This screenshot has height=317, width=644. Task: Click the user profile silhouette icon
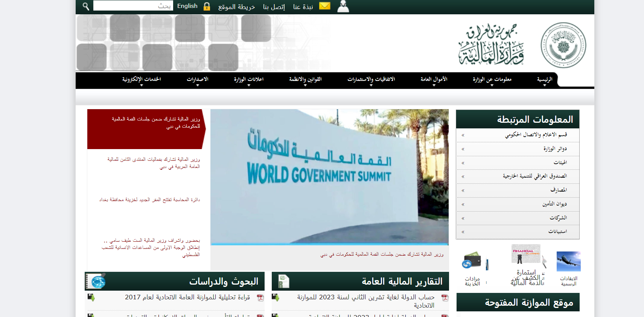(x=343, y=6)
